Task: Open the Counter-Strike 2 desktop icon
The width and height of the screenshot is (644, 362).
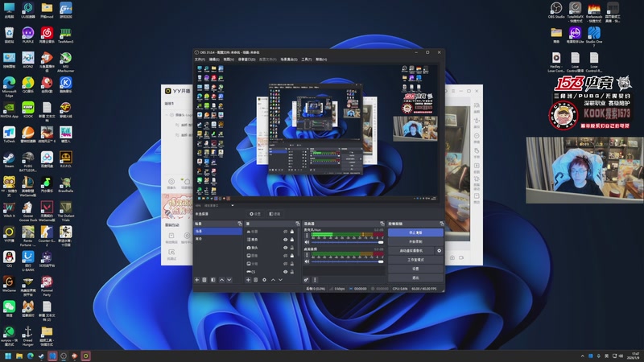Action: 47,236
